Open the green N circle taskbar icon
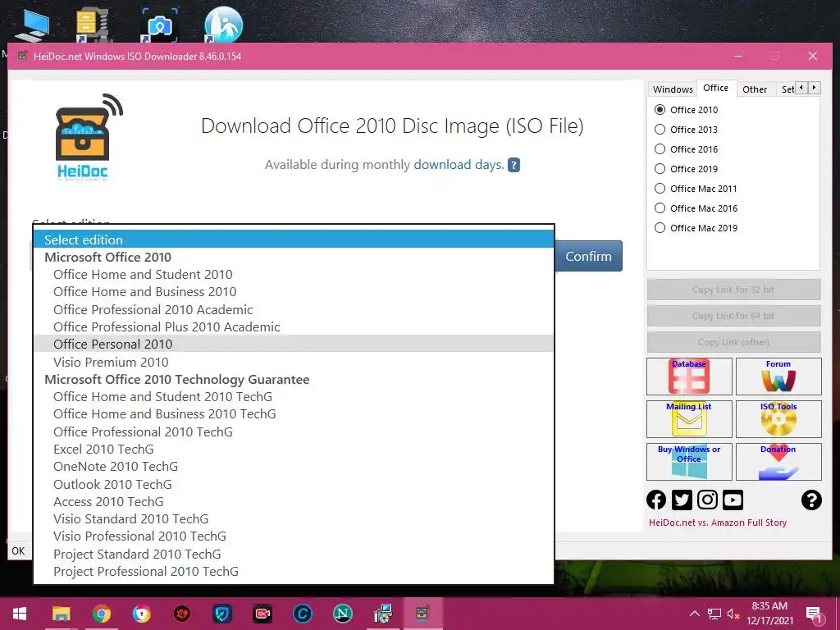The width and height of the screenshot is (840, 630). coord(342,614)
